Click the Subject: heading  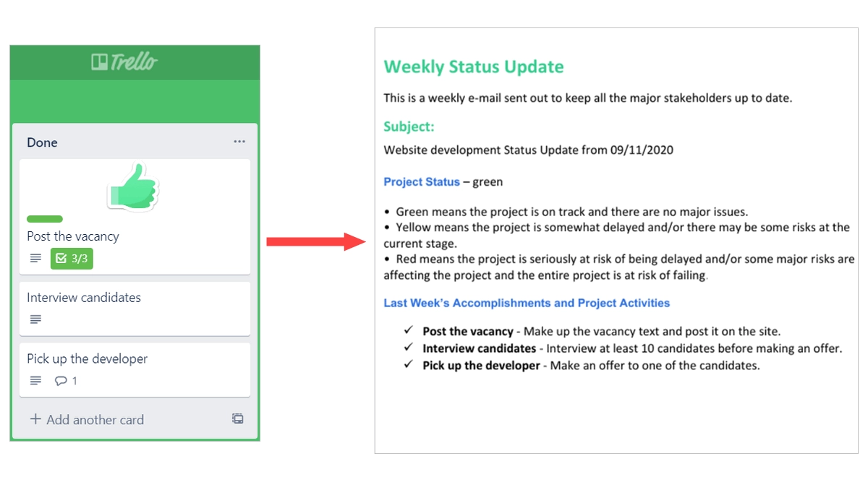[x=409, y=126]
